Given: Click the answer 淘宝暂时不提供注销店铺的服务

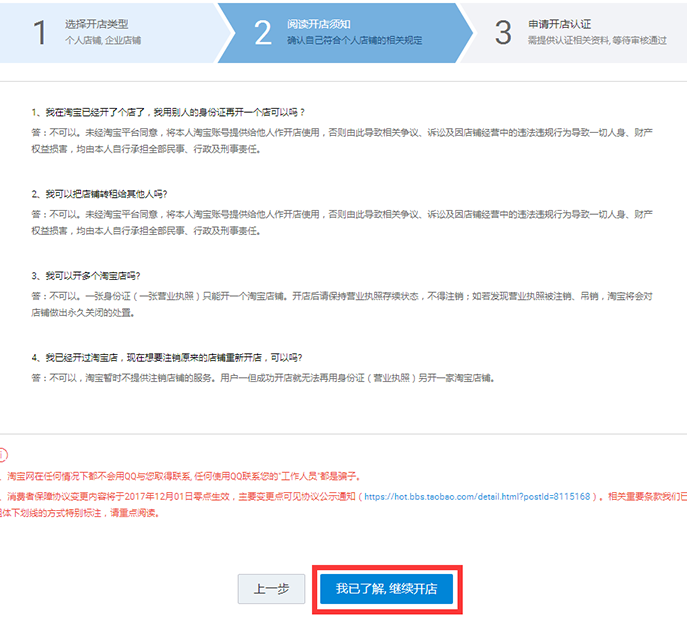Looking at the screenshot, I should 263,378.
